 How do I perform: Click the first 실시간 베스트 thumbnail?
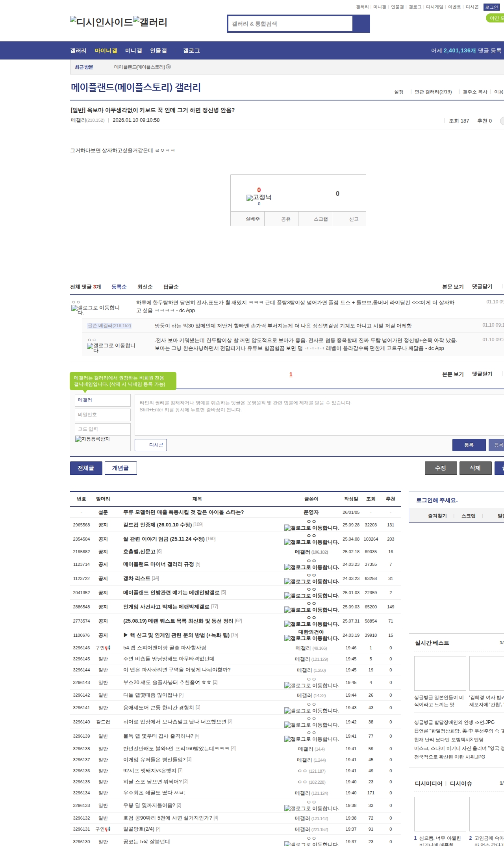pyautogui.click(x=440, y=673)
